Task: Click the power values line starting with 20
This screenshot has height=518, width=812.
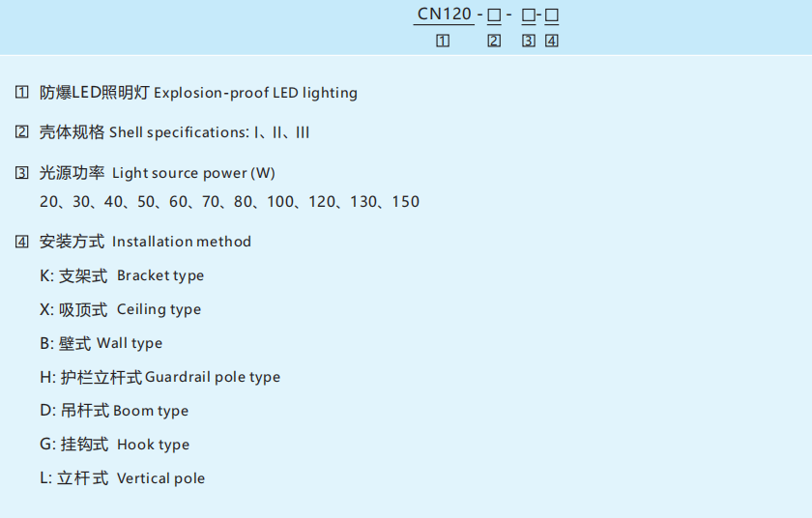Action: tap(230, 202)
